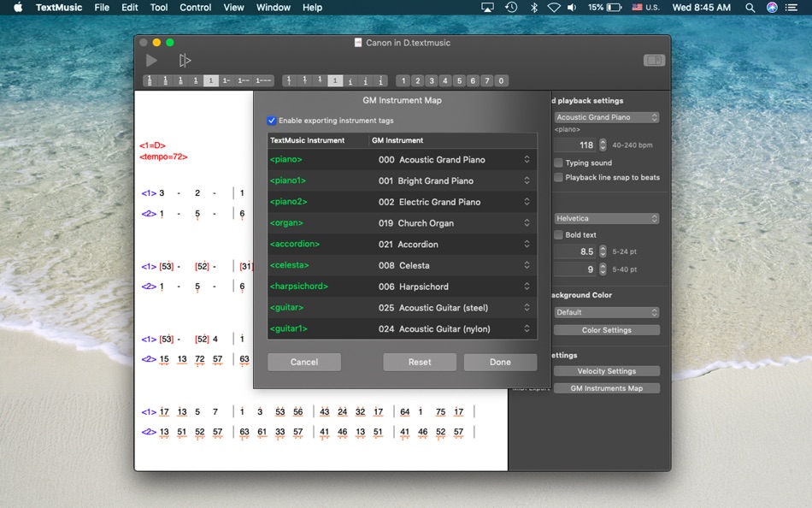Open the Window menu

[273, 7]
